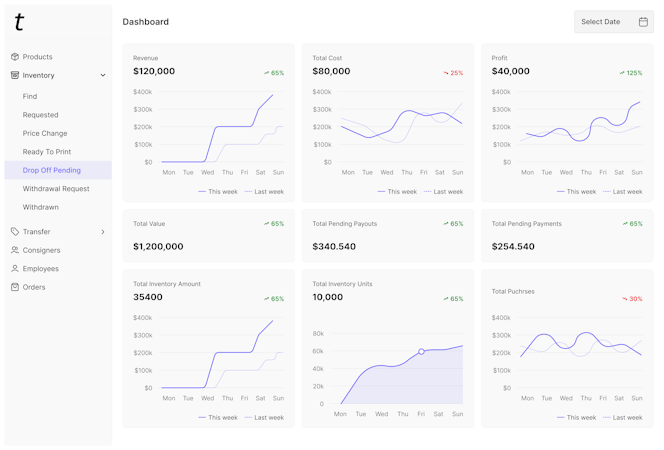Expand the Transfer submenu arrow
This screenshot has height=450, width=664.
103,232
